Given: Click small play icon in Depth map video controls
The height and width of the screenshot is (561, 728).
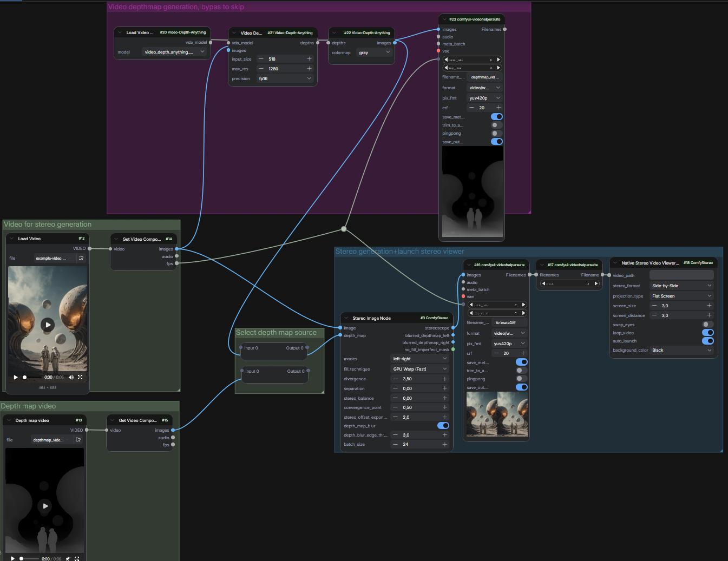Looking at the screenshot, I should coord(13,558).
